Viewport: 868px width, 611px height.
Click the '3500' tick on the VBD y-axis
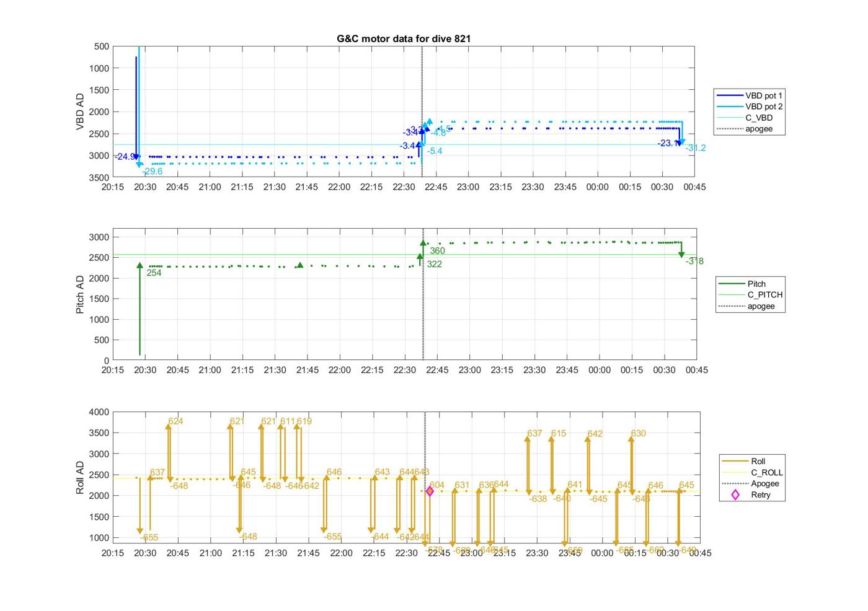pyautogui.click(x=99, y=178)
